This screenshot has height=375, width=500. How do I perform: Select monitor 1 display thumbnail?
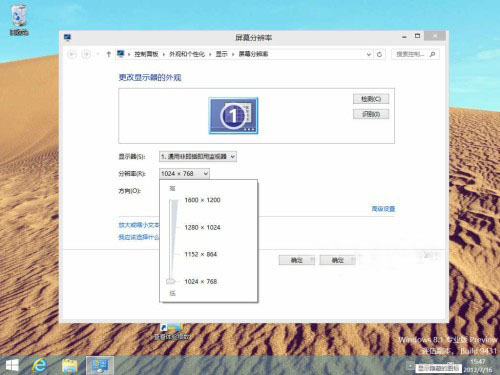(233, 116)
